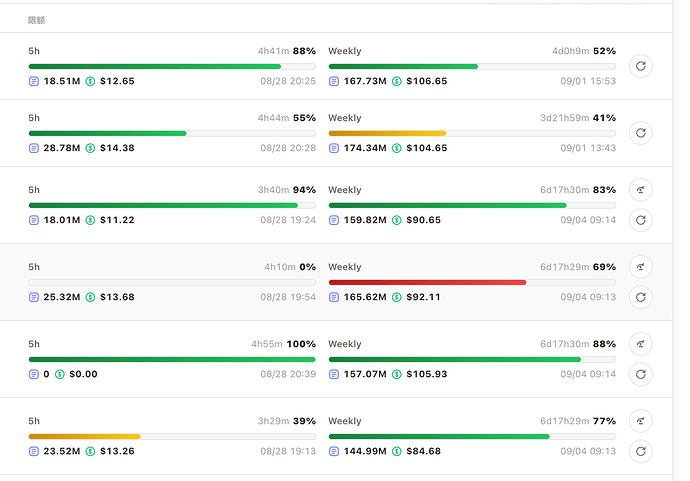Click refresh for the row ending 09/04 09:14 at 83%

click(641, 220)
